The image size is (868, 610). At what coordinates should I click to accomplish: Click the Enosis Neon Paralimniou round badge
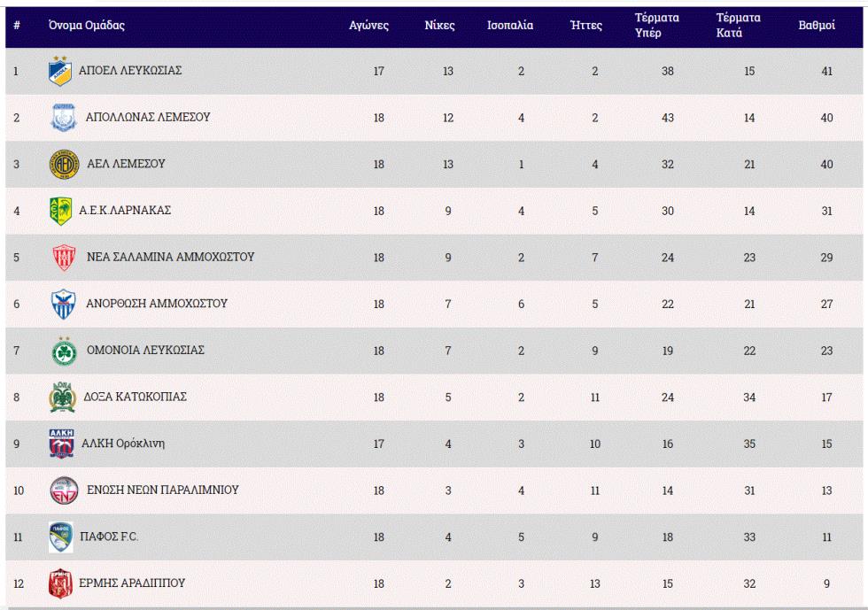point(64,490)
